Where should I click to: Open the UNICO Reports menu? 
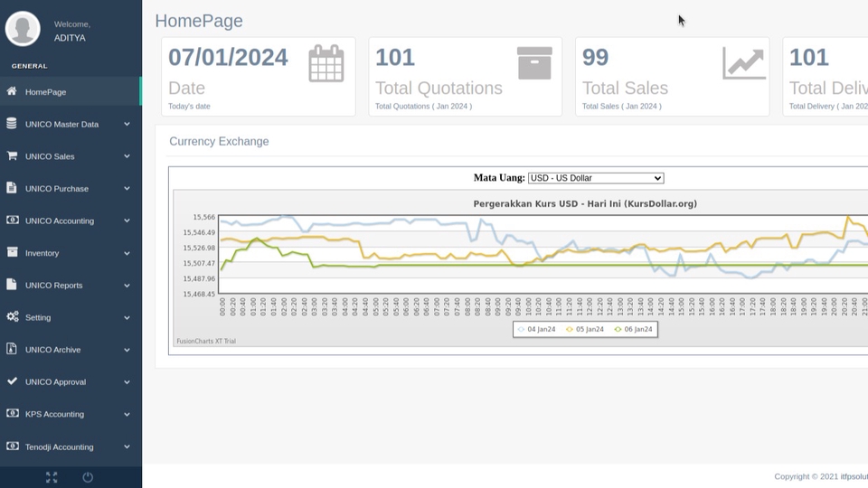point(71,285)
